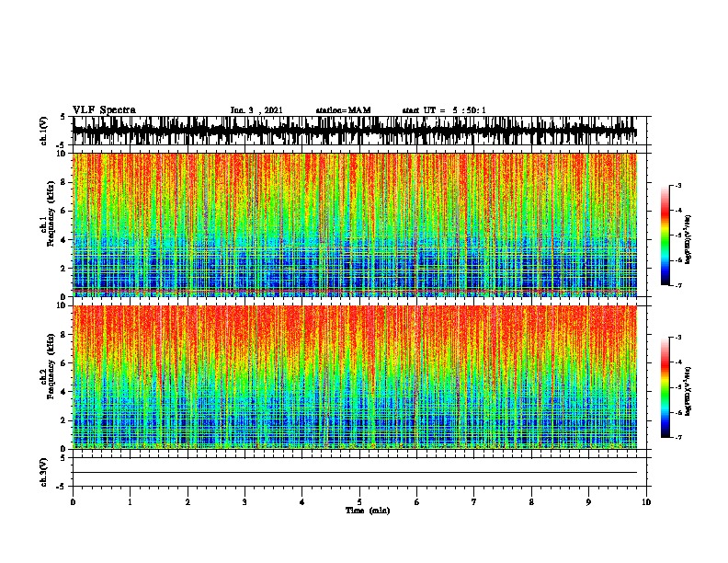Click the flat ch.3 voltage line
This screenshot has width=728, height=563.
pos(355,473)
